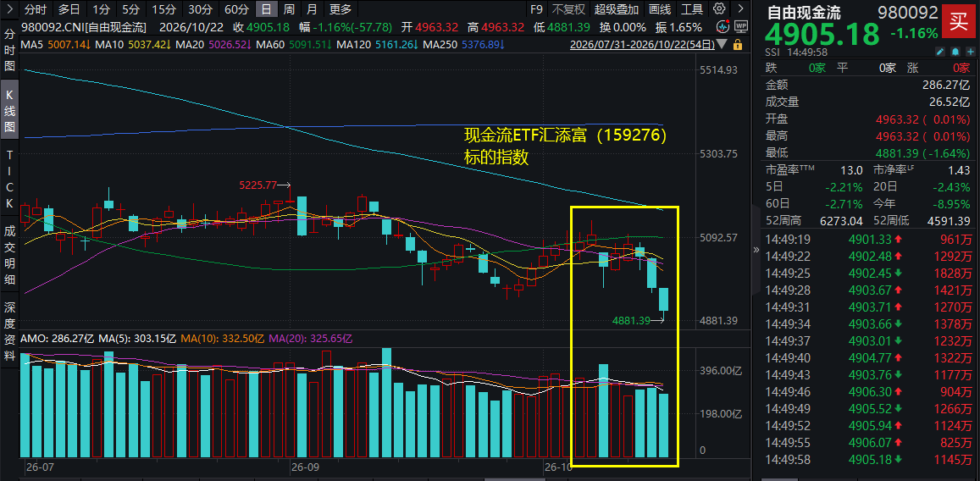Click MA(20): 325.65亿 amount label

click(x=311, y=339)
